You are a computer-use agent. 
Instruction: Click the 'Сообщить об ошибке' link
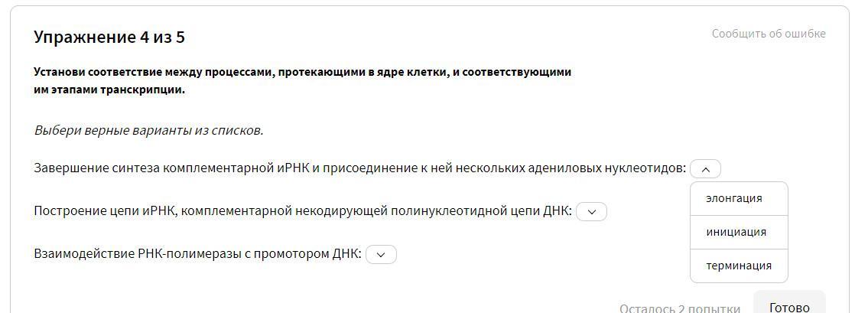(x=768, y=34)
